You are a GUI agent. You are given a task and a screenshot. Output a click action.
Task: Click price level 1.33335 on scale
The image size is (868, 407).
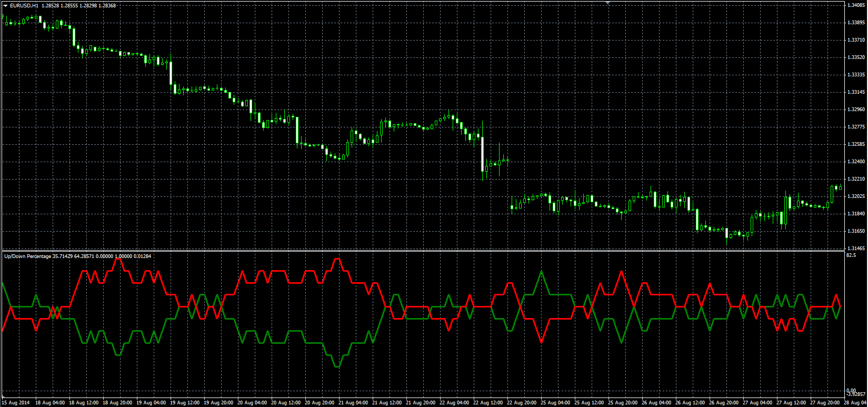pyautogui.click(x=856, y=75)
